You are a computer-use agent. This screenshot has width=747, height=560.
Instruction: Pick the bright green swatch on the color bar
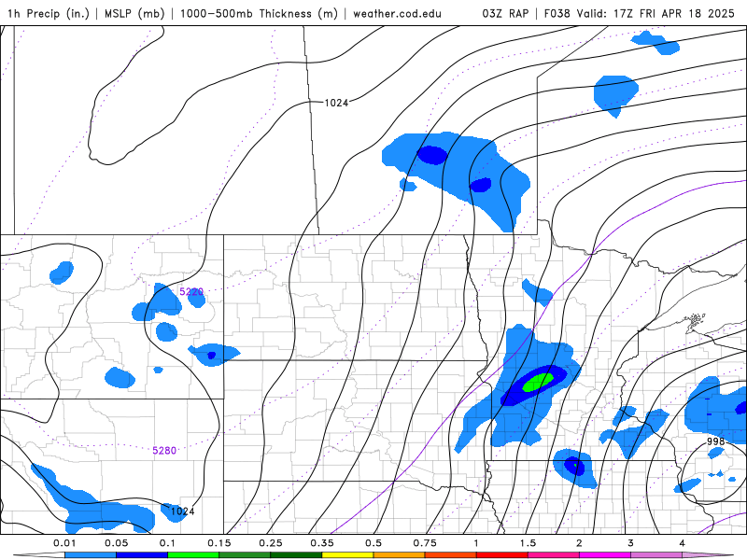coord(193,555)
